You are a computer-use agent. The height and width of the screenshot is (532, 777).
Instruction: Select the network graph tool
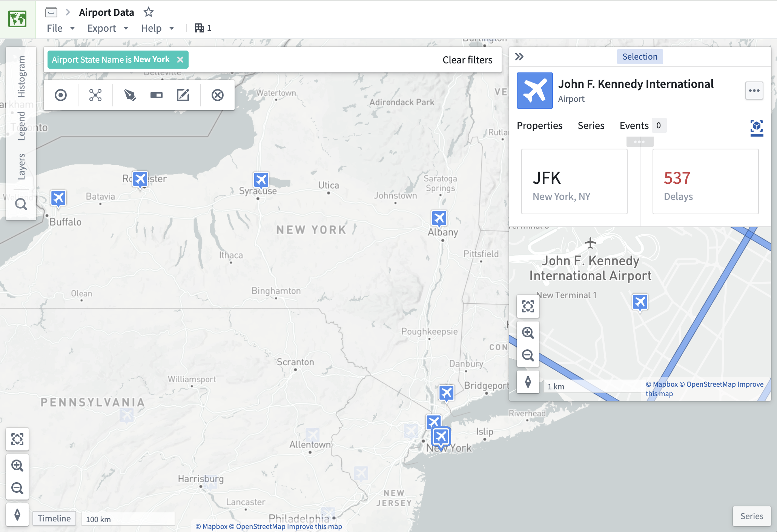(95, 95)
